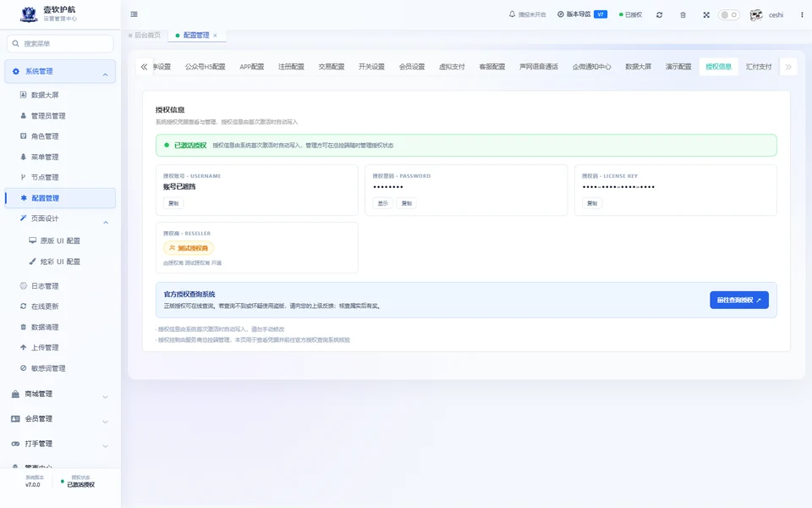Click the icon beside 日志管理
812x508 pixels.
coord(23,285)
